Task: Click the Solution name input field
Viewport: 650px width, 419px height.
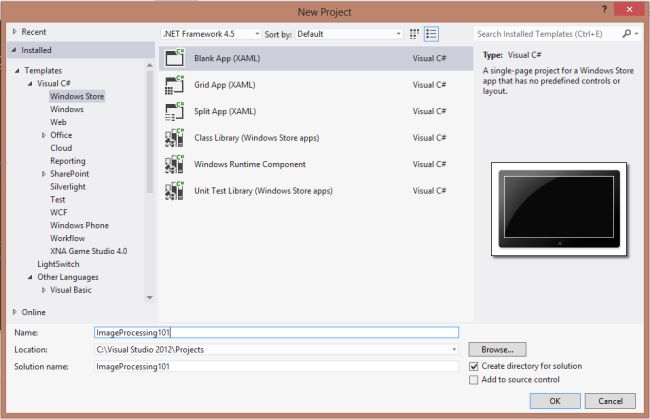Action: click(276, 366)
